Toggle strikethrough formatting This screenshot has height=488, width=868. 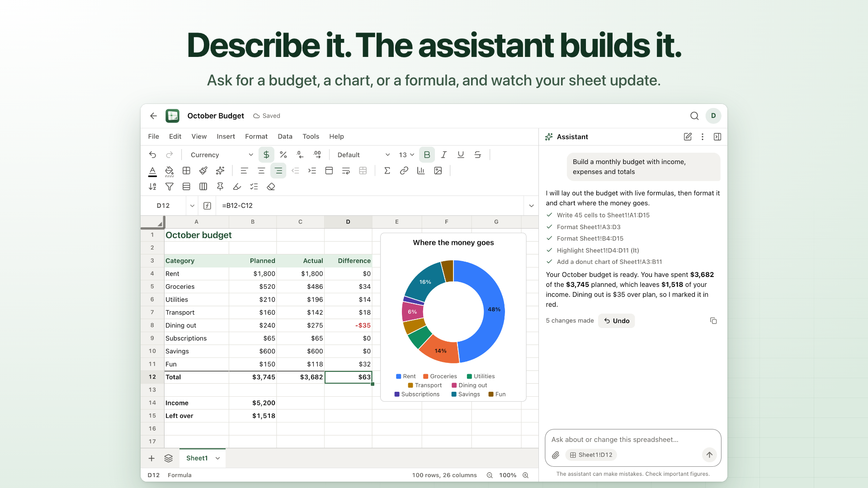478,155
